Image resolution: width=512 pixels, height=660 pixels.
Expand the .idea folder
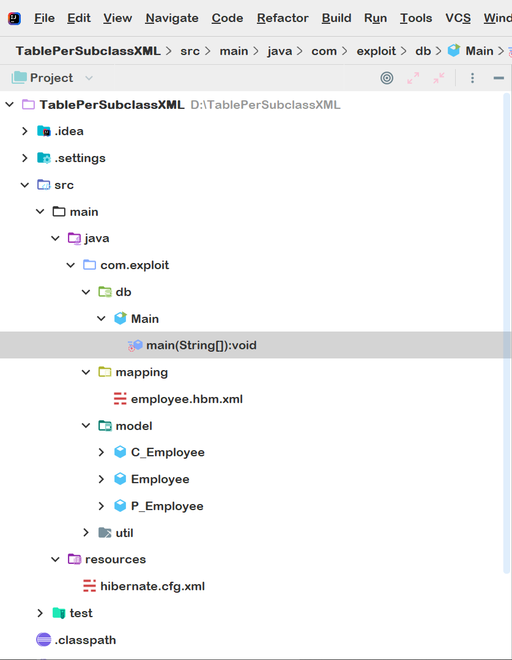(25, 131)
